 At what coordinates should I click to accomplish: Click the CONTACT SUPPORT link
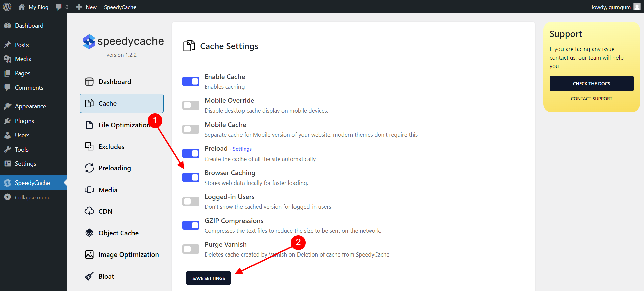591,99
